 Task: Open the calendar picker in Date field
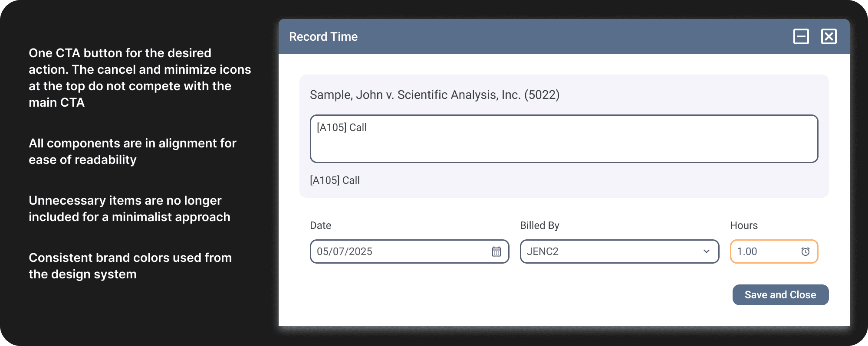point(496,251)
